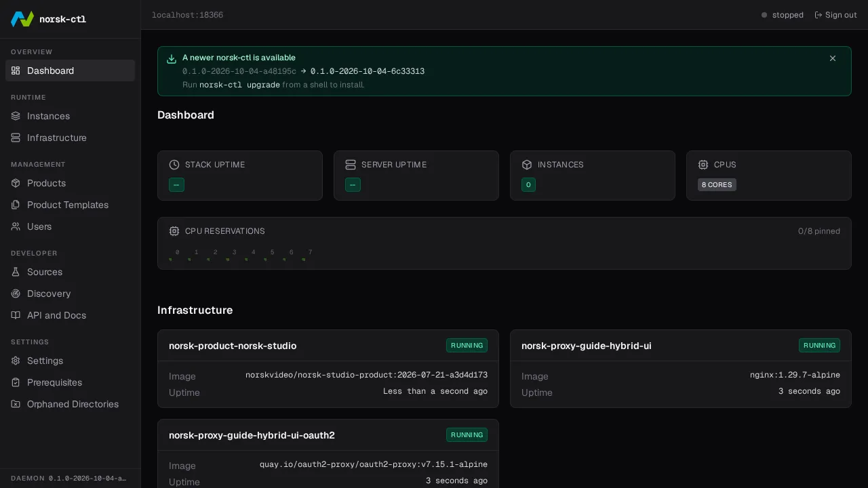868x488 pixels.
Task: Click the norsk-proxy-guide-hybrid-ui-oauth2 card title
Action: click(x=252, y=435)
